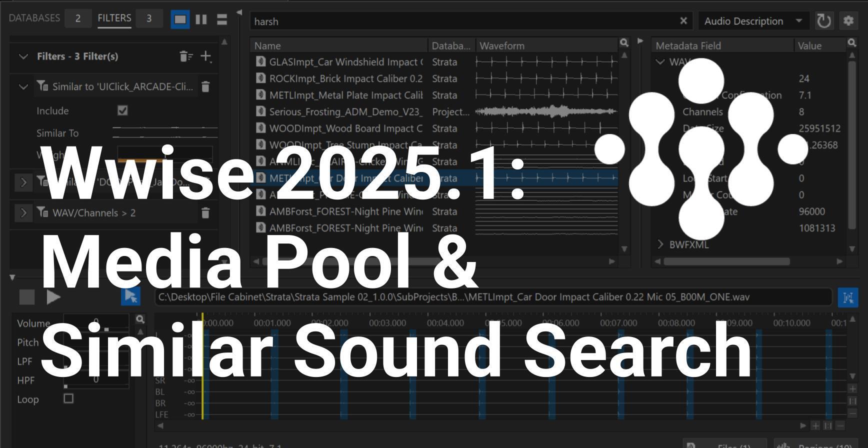Click the magnifier icon beside Volume
The width and height of the screenshot is (868, 448).
click(140, 319)
